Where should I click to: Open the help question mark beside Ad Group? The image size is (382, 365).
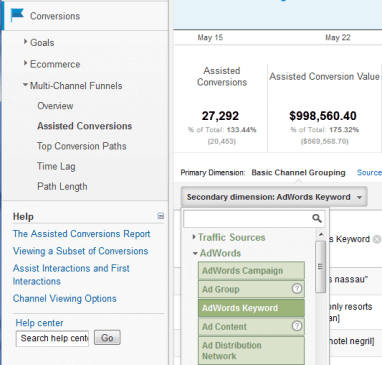(297, 288)
